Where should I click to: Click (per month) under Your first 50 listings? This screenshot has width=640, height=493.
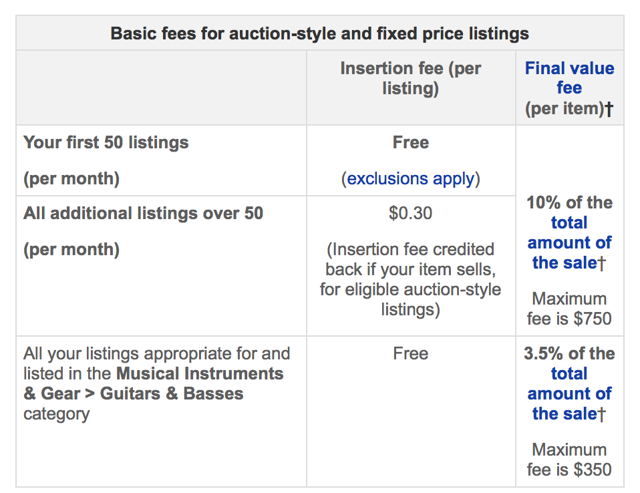(71, 179)
